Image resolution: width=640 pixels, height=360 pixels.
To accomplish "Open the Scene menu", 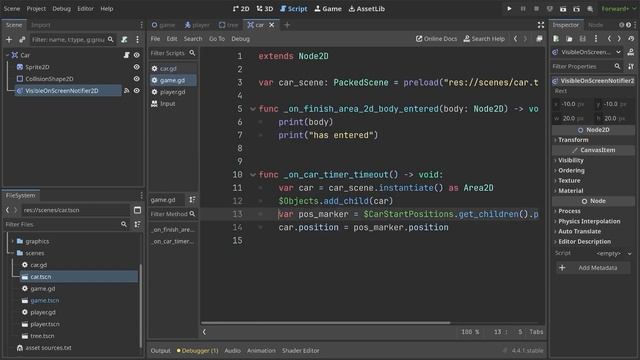I will (12, 9).
